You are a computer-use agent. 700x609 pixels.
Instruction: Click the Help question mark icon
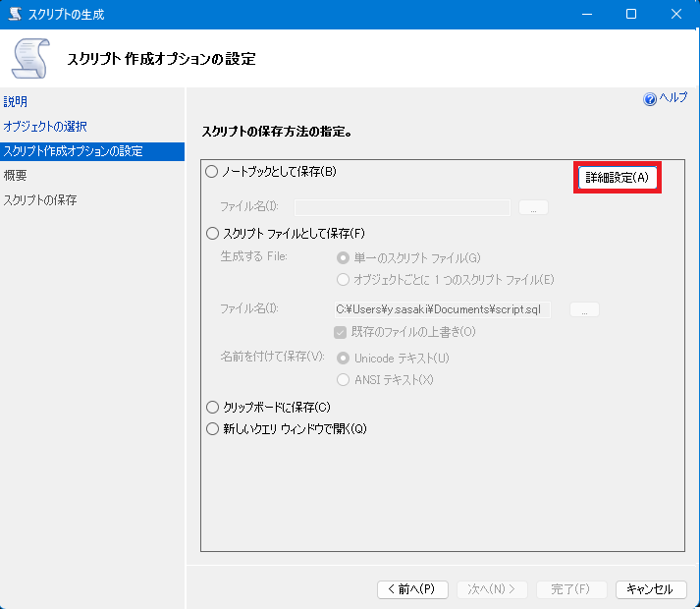650,99
